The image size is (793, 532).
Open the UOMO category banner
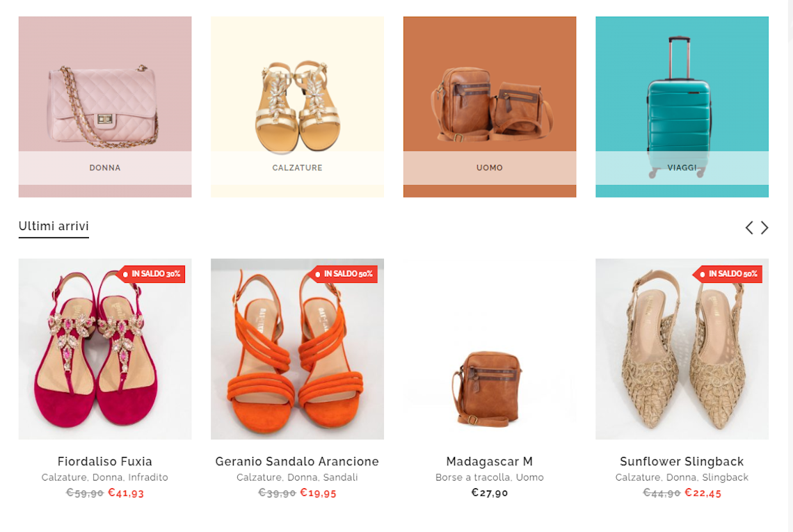490,106
